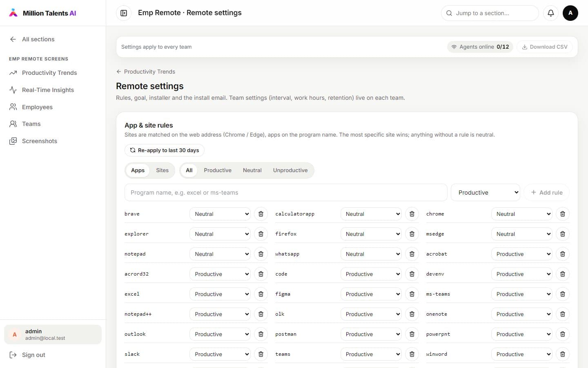
Task: Delete the ms-teams rule
Action: 562,294
